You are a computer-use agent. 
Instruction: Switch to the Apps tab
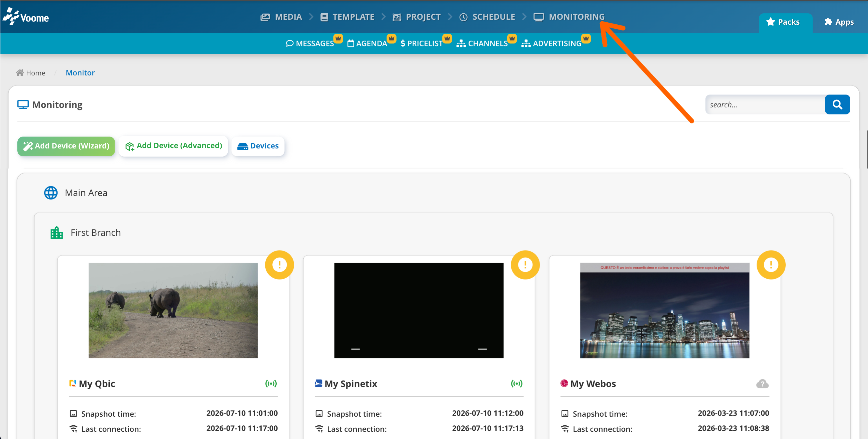click(839, 23)
